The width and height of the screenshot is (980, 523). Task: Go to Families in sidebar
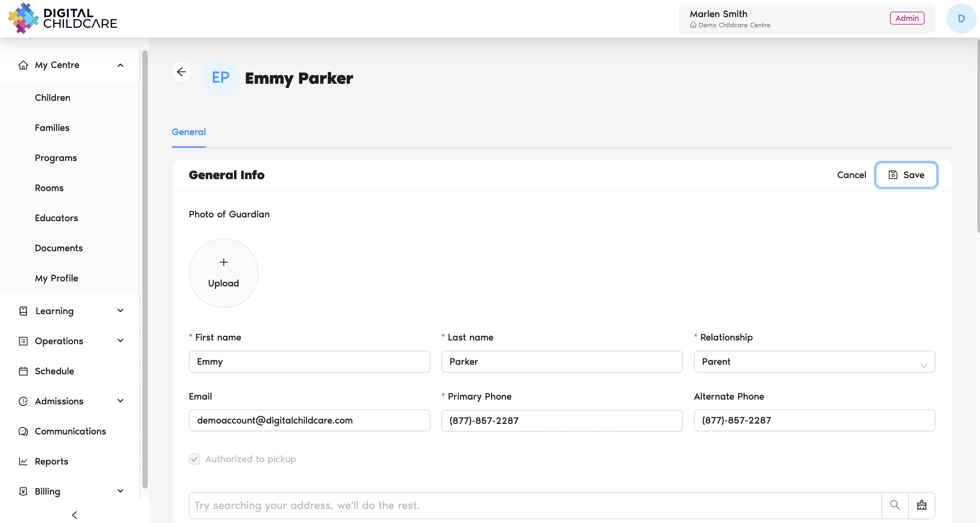click(52, 128)
